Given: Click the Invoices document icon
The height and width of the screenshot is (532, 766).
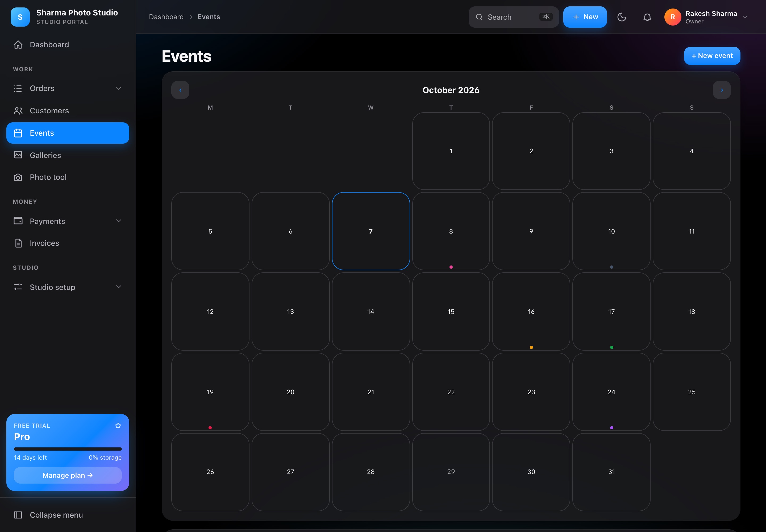Looking at the screenshot, I should [x=18, y=243].
